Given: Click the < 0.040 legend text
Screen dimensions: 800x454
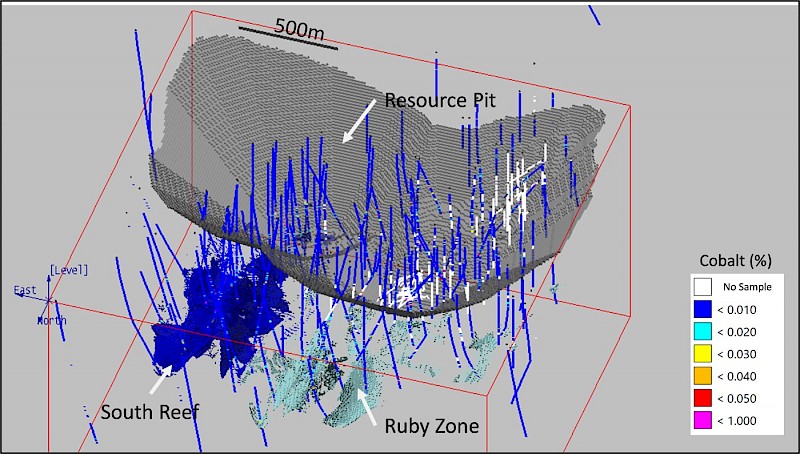Looking at the screenshot, I should tap(737, 376).
